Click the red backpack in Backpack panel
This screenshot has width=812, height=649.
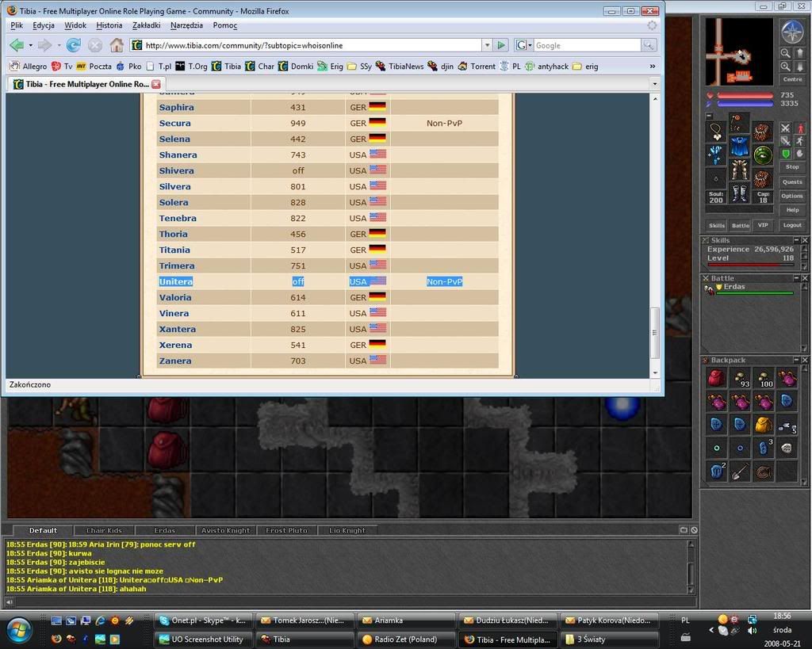point(716,378)
